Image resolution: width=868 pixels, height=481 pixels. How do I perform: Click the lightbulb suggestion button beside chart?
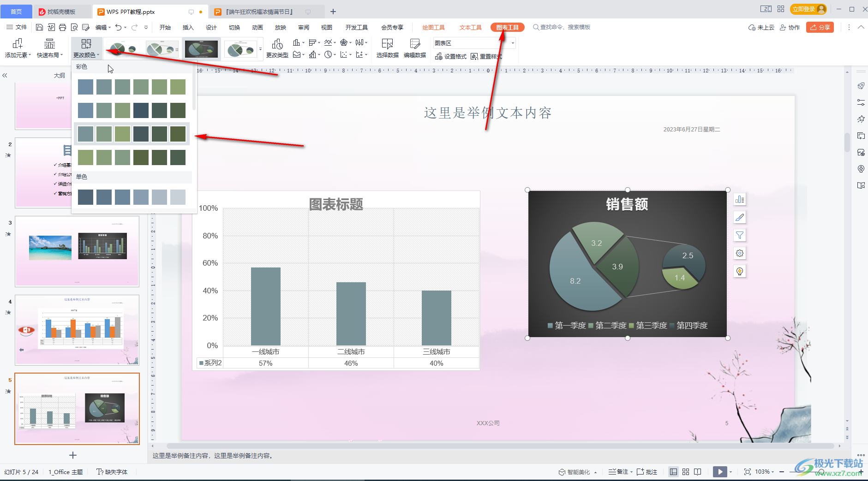click(740, 271)
